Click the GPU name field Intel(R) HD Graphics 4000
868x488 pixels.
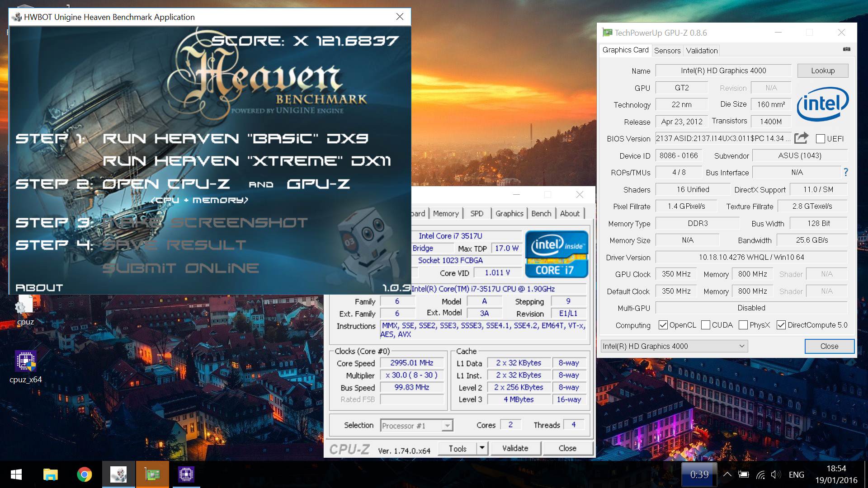[723, 70]
